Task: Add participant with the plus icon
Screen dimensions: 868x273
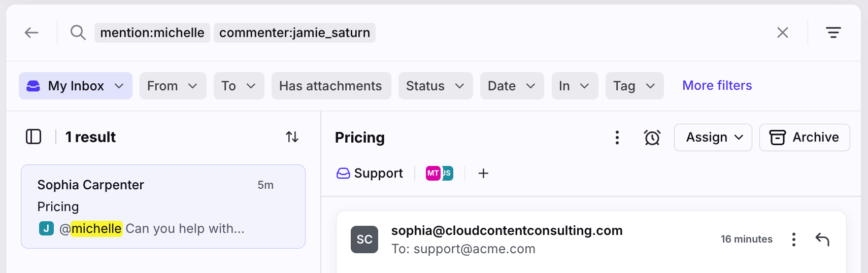Action: [x=483, y=174]
